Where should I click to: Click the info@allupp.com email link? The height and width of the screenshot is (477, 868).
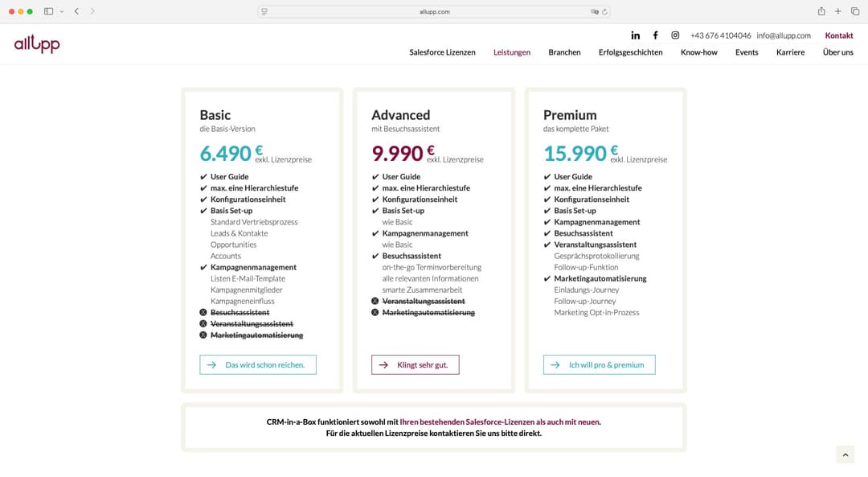pyautogui.click(x=784, y=35)
